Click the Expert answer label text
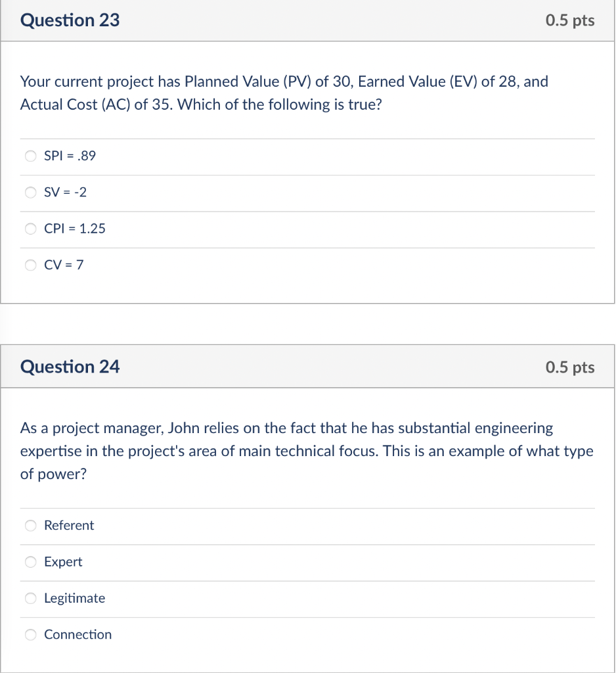This screenshot has width=616, height=673. (x=63, y=562)
